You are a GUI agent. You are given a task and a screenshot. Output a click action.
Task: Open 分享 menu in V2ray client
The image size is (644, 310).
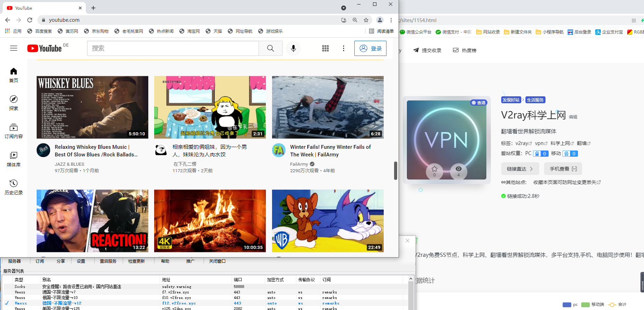61,261
